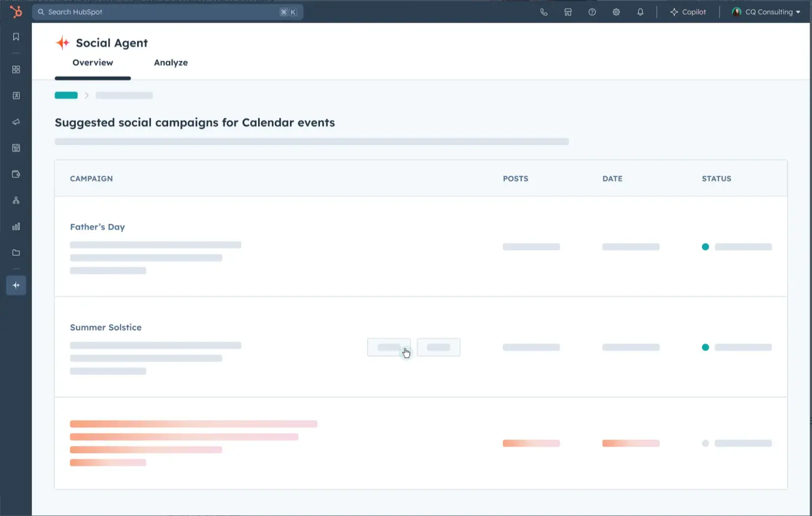The height and width of the screenshot is (516, 812).
Task: Click the teal breadcrumb link above heading
Action: click(x=66, y=95)
